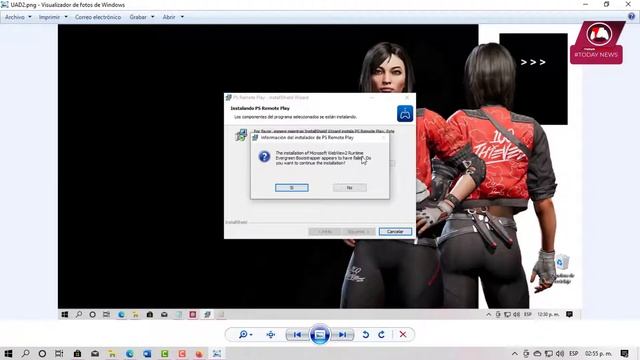Open the green app on taskbar
Viewport: 640px width, 360px height.
(x=164, y=353)
